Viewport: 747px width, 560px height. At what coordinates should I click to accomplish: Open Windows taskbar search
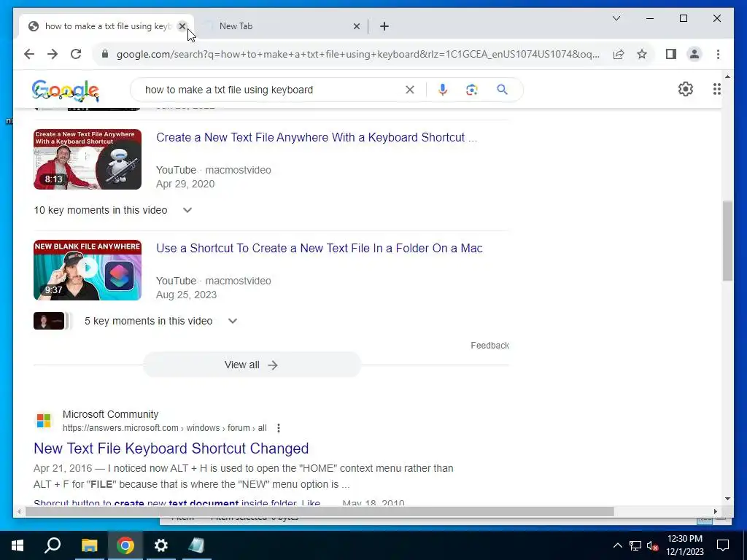tap(53, 545)
